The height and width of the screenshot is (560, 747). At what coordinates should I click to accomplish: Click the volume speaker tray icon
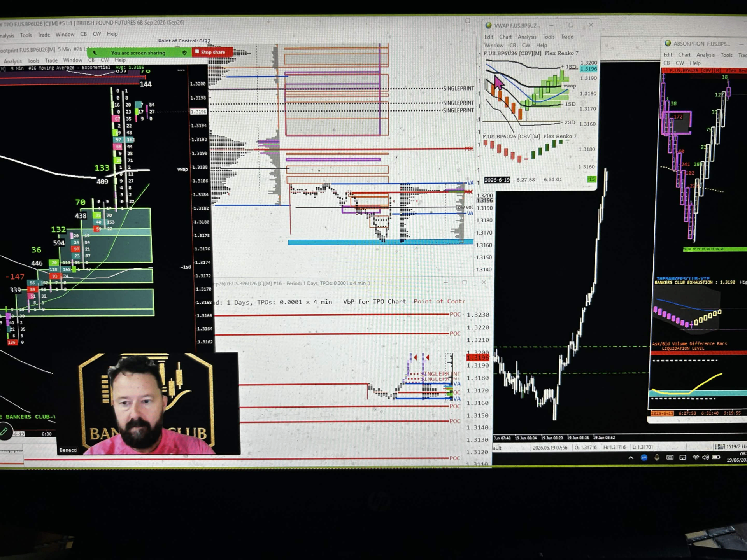click(x=705, y=457)
